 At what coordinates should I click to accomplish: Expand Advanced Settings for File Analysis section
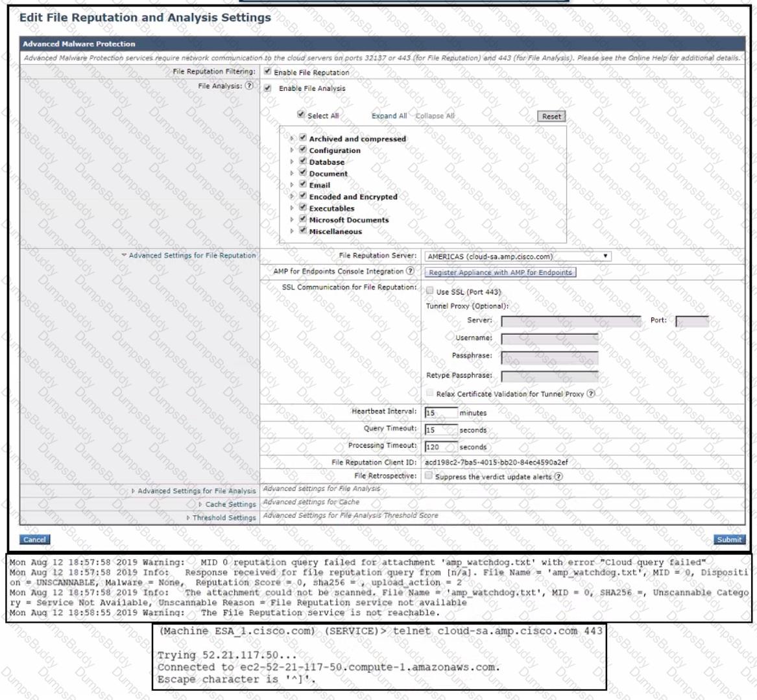click(x=194, y=490)
